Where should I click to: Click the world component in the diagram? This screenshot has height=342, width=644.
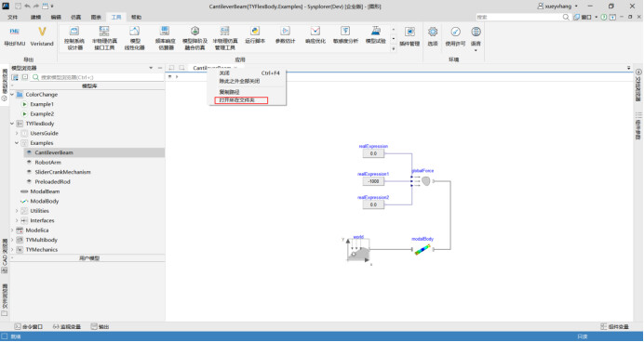(x=358, y=249)
